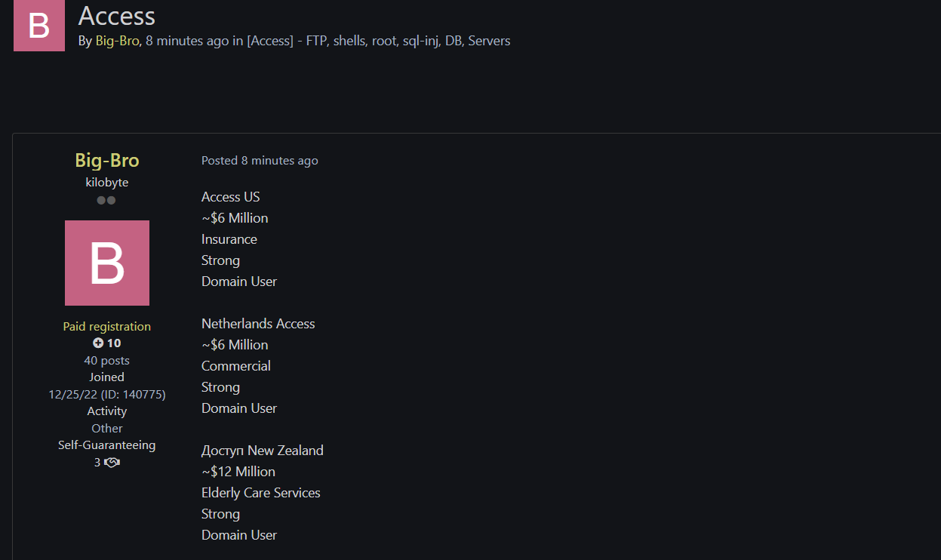This screenshot has width=941, height=560.
Task: Click the 'Paid registration' group label
Action: (x=107, y=326)
